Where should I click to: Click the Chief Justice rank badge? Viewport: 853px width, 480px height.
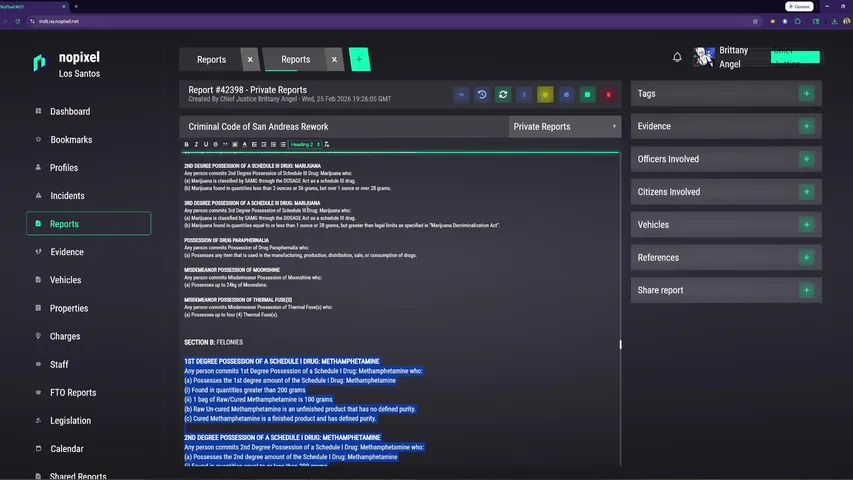pos(795,57)
